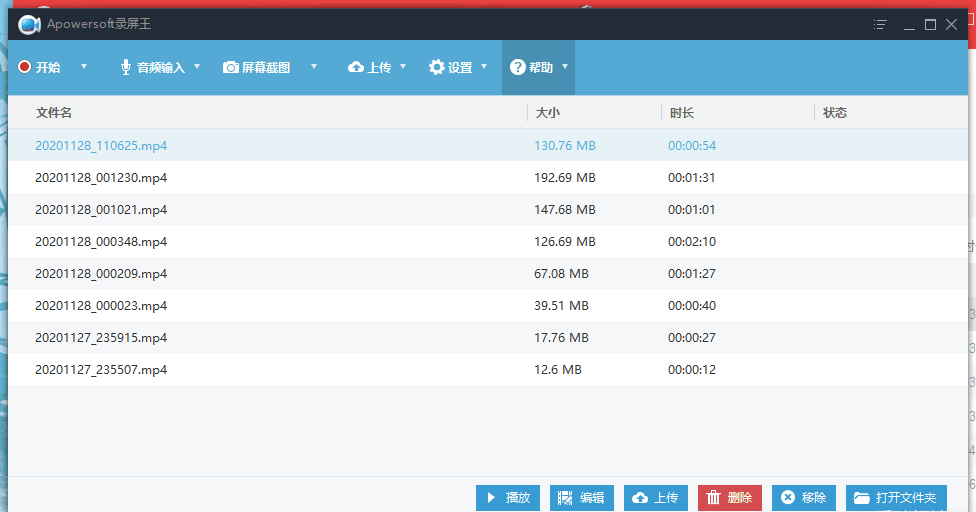Click the film edit icon in 编辑 button

tap(565, 498)
